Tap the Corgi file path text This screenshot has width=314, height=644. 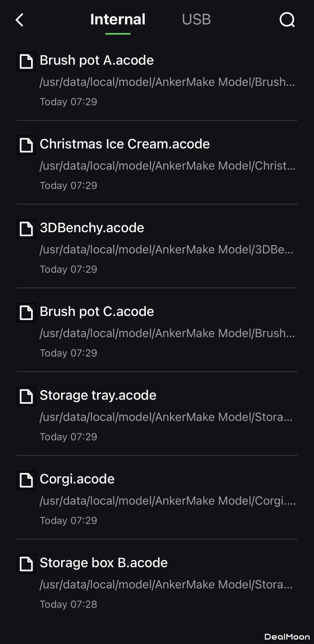tap(167, 501)
